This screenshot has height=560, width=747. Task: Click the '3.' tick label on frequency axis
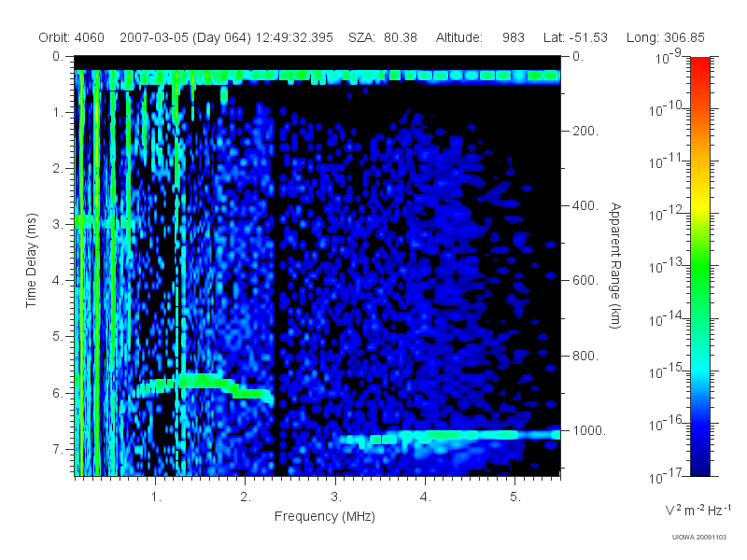click(336, 497)
